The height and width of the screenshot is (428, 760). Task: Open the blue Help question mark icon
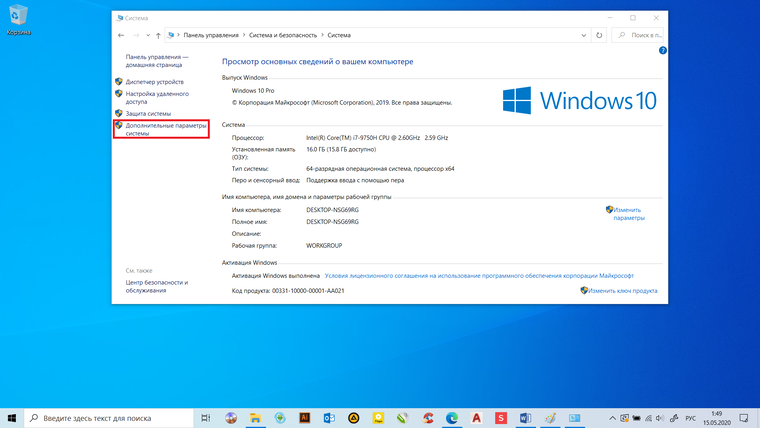click(x=663, y=50)
